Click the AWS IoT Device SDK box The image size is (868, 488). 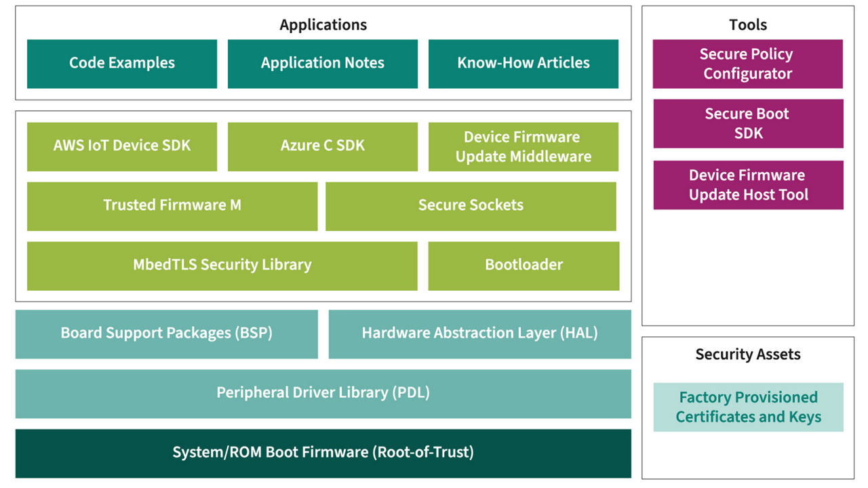[122, 146]
